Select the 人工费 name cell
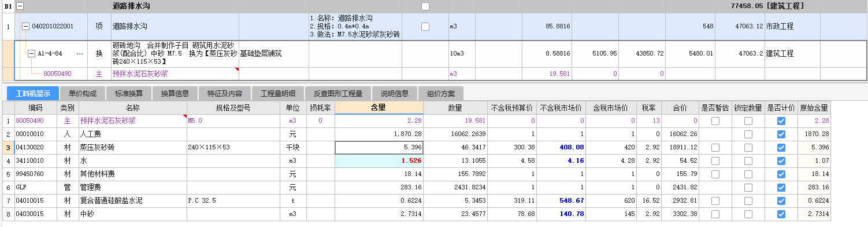The width and height of the screenshot is (868, 227). coord(132,134)
